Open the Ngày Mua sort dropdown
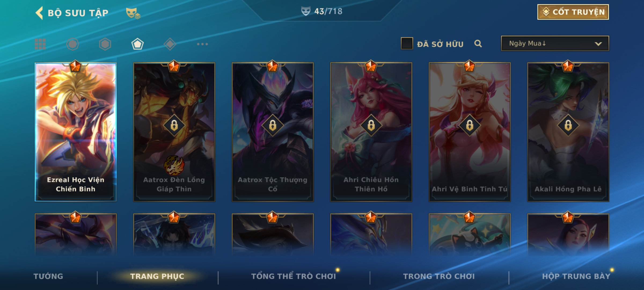 pyautogui.click(x=555, y=44)
